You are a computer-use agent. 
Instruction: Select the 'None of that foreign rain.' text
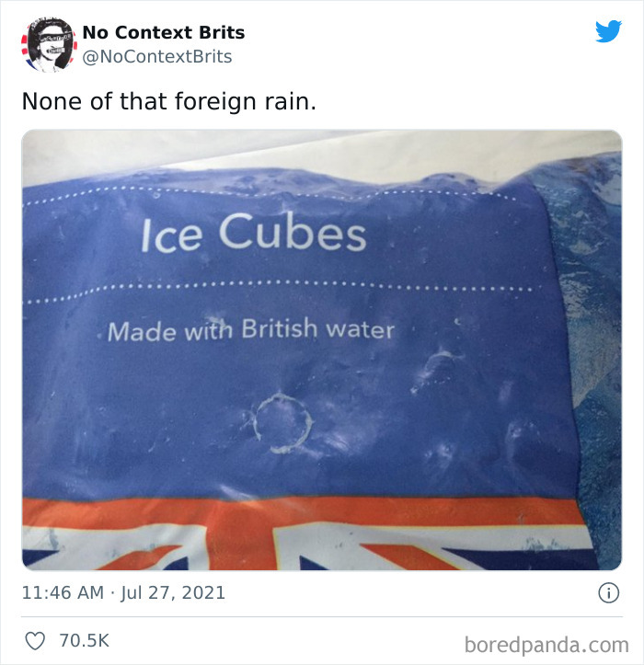tap(169, 102)
